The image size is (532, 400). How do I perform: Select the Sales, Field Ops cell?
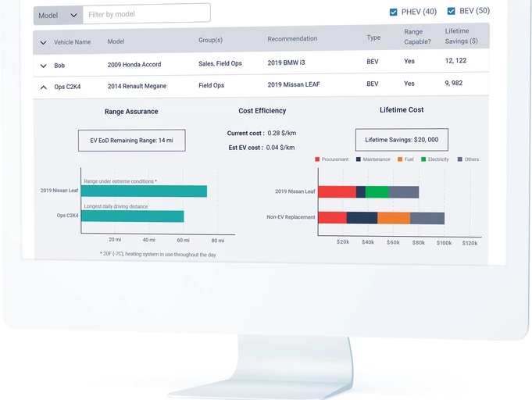point(220,63)
